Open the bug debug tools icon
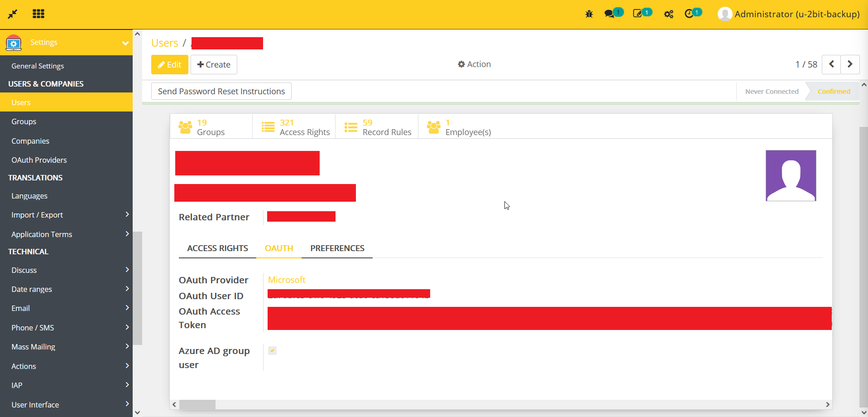The image size is (868, 417). point(589,14)
